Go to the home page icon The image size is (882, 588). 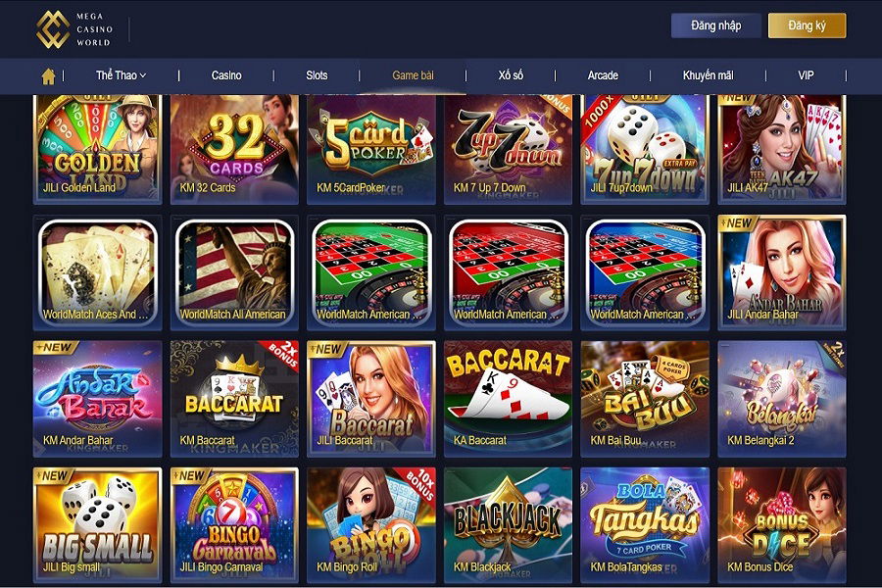coord(48,76)
